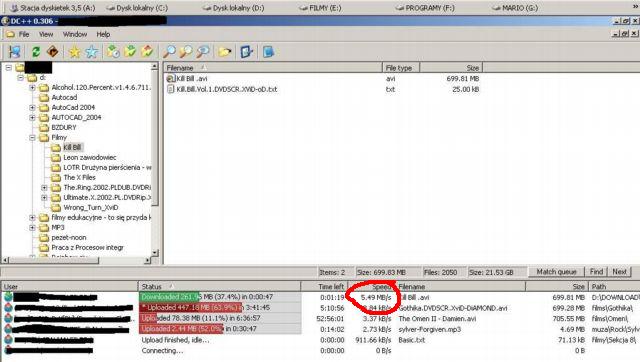The image size is (640, 362).
Task: Expand the AutoCad 2004 folder node
Action: tap(32, 107)
